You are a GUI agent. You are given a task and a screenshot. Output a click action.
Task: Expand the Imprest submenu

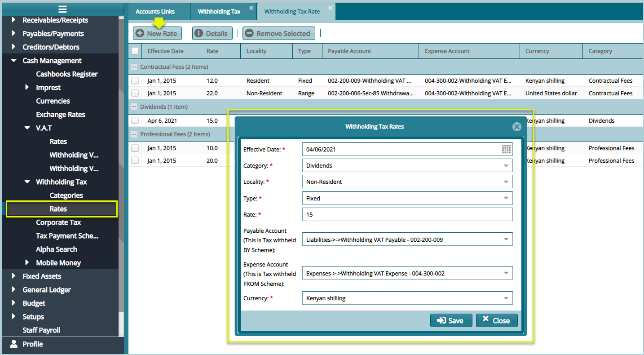click(27, 88)
